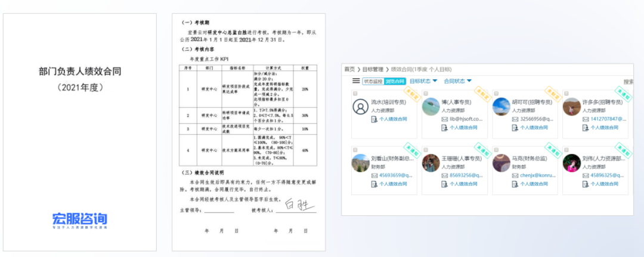Screen dimensions: 644x257
Task: Click the envelope icon on 刘伟 card
Action: point(586,175)
